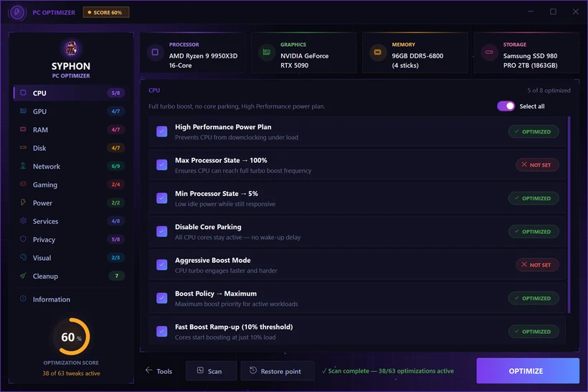Screen dimensions: 588x392
Task: Click the Graphics card icon in the hardware card
Action: click(266, 52)
